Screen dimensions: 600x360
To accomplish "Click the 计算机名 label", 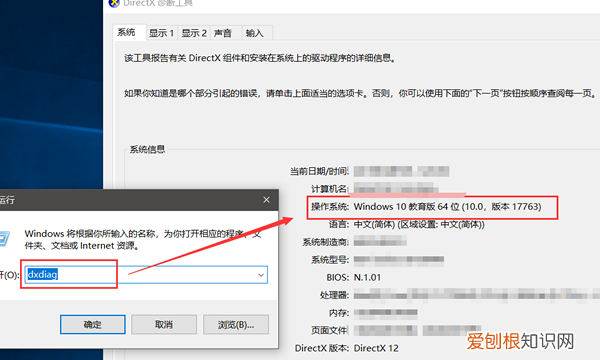I will point(329,189).
